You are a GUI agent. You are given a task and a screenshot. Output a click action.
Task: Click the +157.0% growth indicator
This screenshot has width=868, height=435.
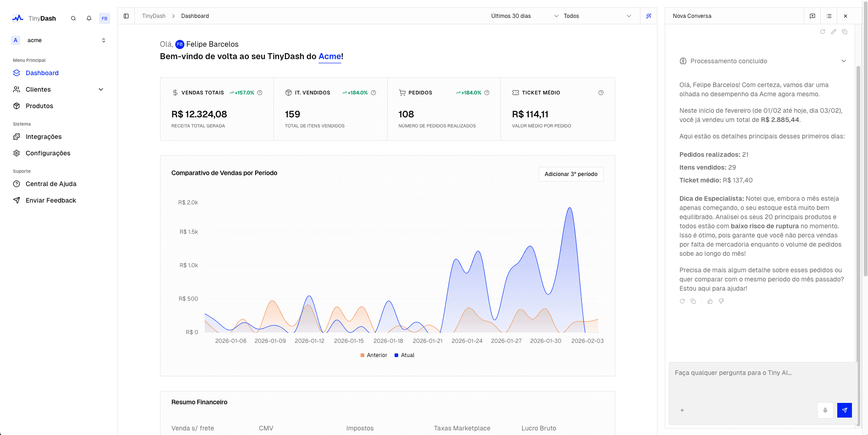pos(242,93)
